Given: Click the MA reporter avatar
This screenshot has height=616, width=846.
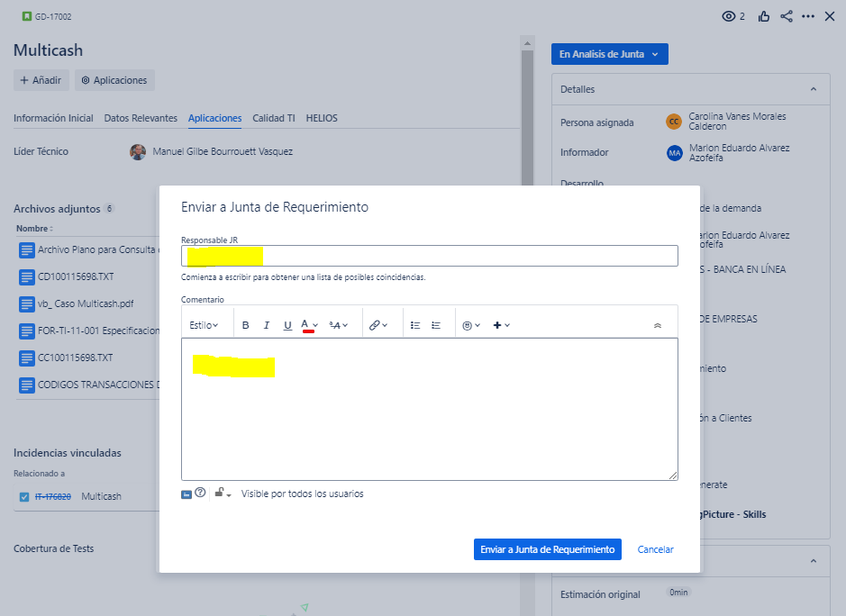Looking at the screenshot, I should [x=675, y=153].
